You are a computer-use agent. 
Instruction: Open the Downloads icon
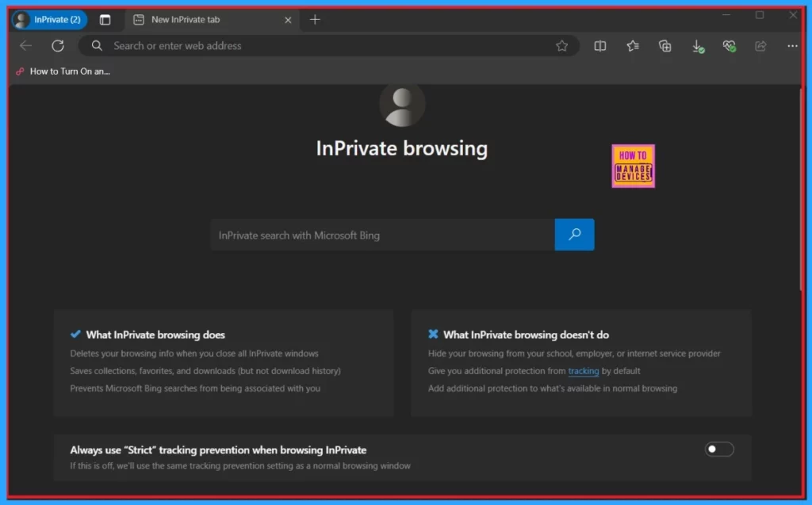click(x=698, y=46)
